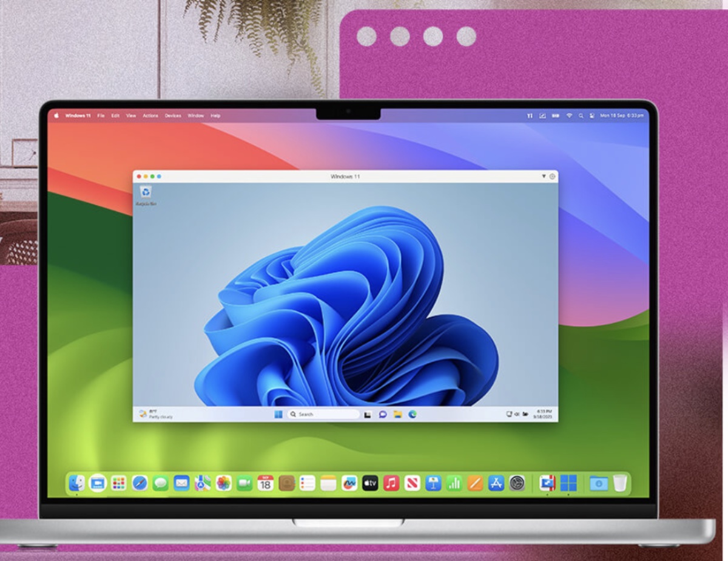Open the Devices menu in menu bar
Screen dimensions: 728x561
tap(173, 115)
